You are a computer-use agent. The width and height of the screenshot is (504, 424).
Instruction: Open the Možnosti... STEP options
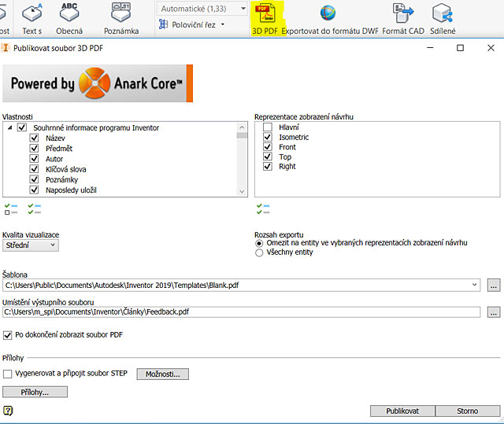(163, 374)
